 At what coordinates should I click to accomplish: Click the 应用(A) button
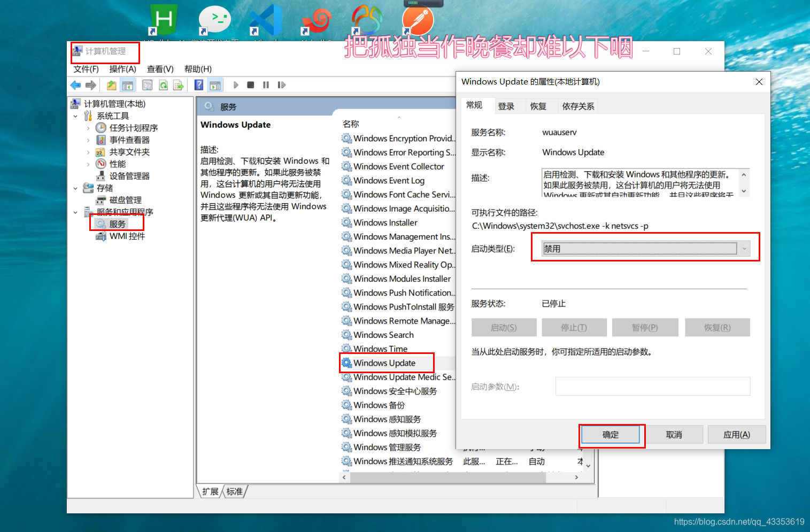[x=737, y=435]
